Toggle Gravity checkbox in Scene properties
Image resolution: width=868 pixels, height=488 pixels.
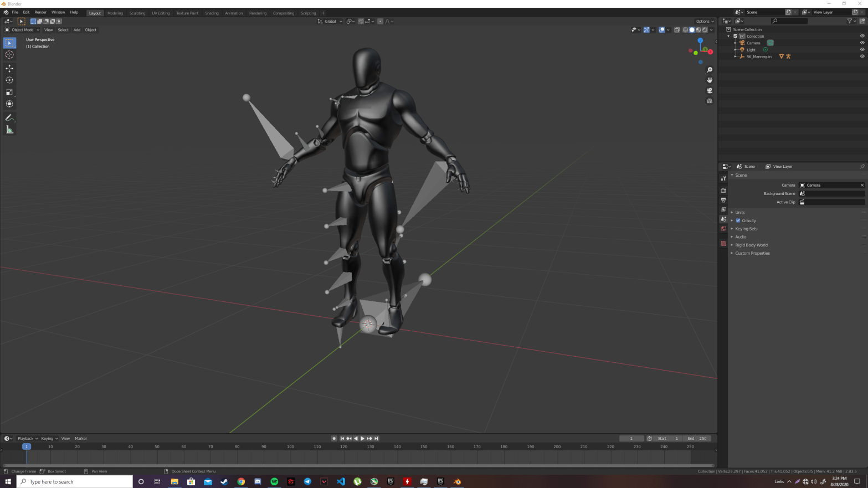tap(738, 220)
